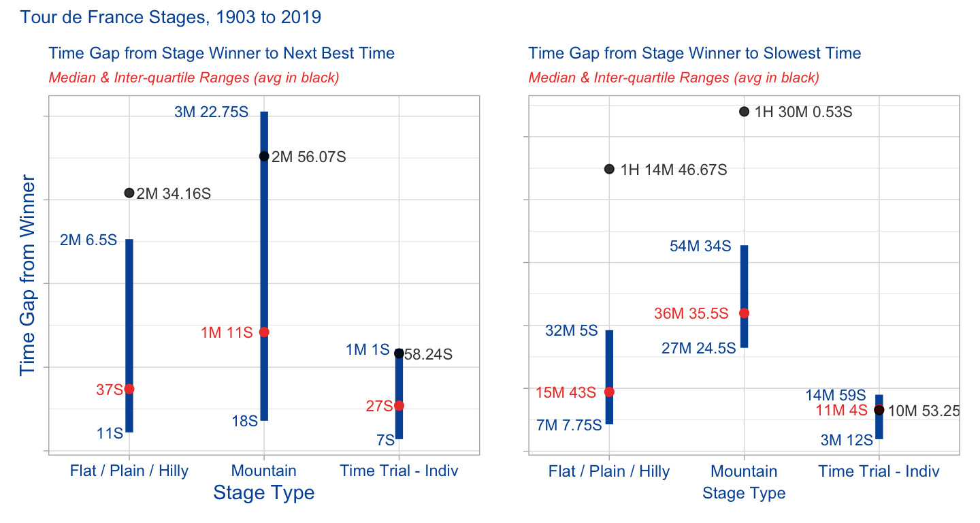980x523 pixels.
Task: Click the red median dot labeled 37S
Action: [129, 389]
